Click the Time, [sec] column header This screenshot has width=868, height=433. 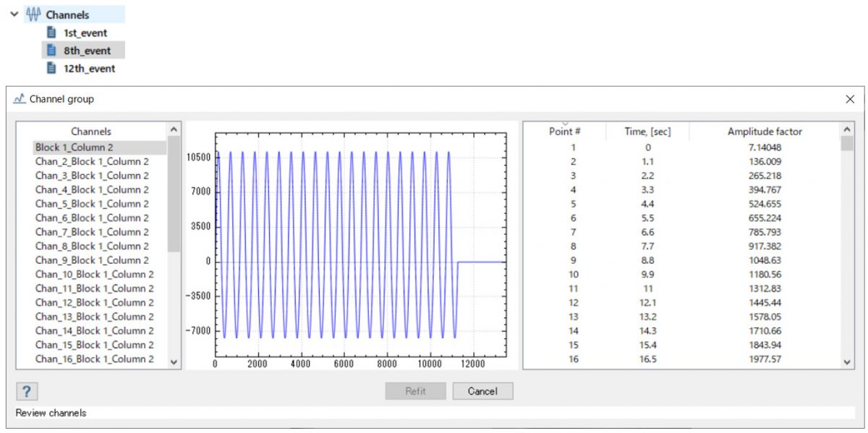[x=647, y=132]
